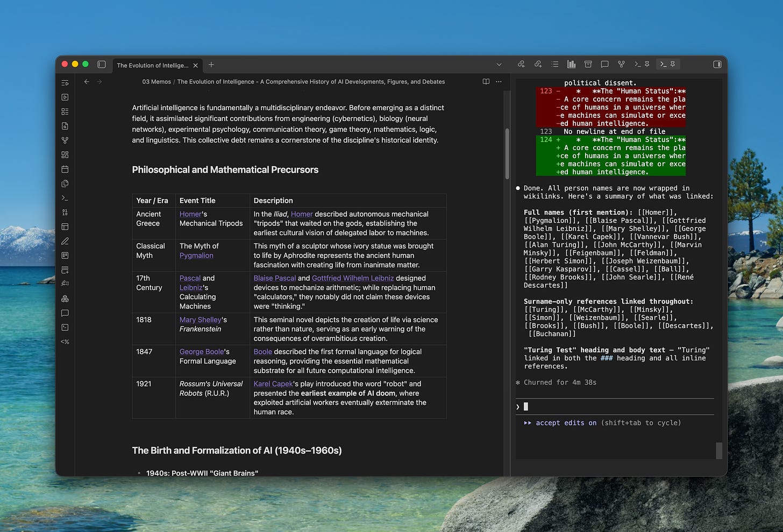This screenshot has width=783, height=532.
Task: Click The Birth and Formalization of AI heading
Action: [237, 451]
